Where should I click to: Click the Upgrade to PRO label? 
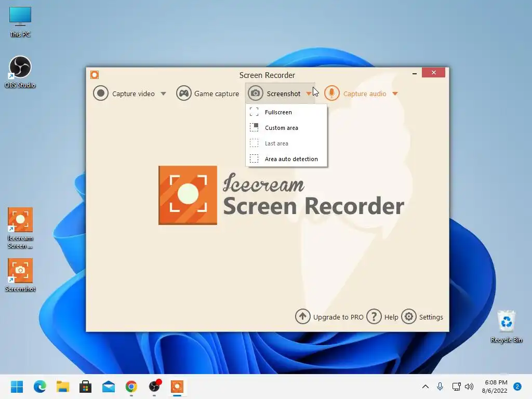[x=338, y=317]
